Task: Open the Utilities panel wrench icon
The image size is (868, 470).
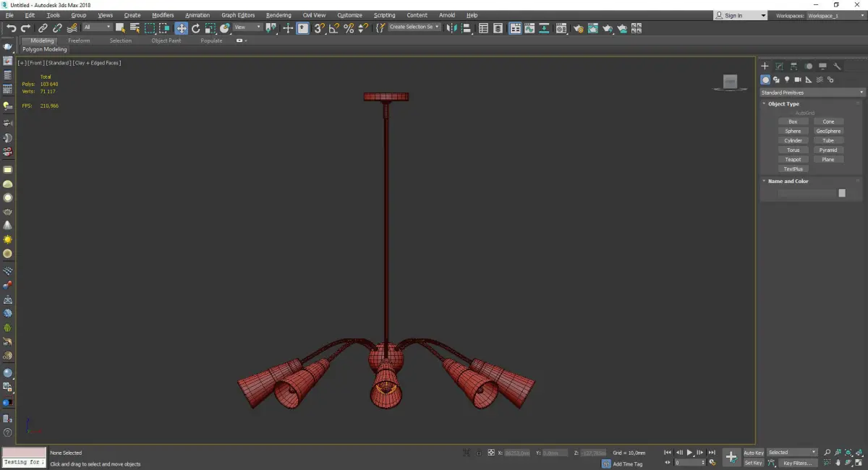Action: 837,66
